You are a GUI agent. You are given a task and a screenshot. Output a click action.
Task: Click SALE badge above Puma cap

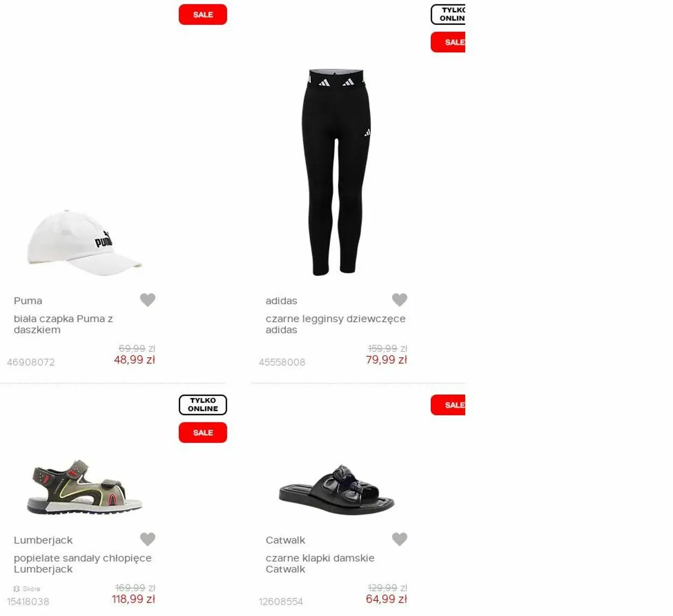(203, 15)
